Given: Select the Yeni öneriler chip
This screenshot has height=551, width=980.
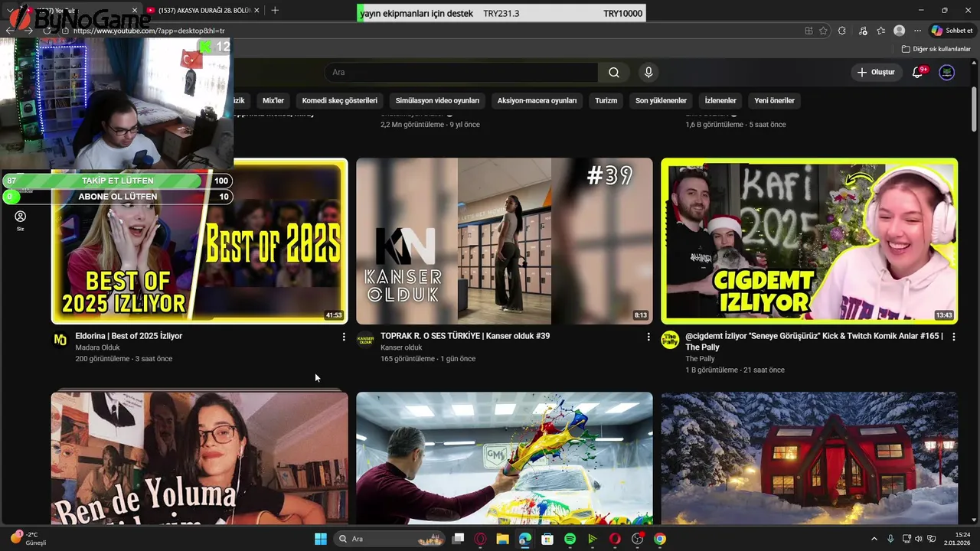Looking at the screenshot, I should click(x=774, y=100).
